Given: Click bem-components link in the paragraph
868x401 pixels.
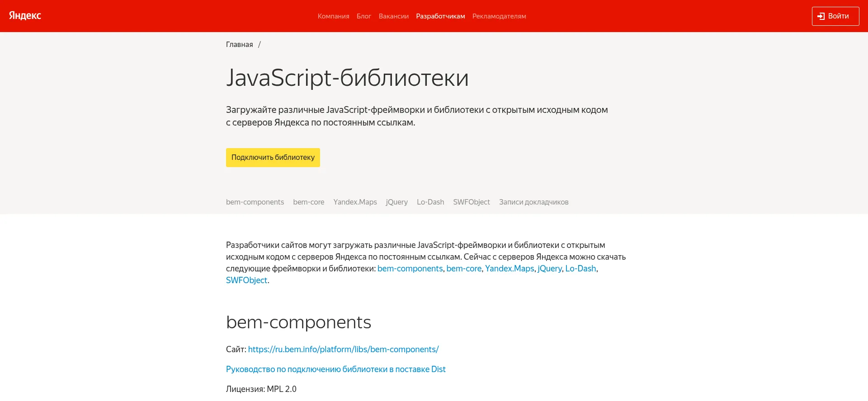Looking at the screenshot, I should [410, 268].
